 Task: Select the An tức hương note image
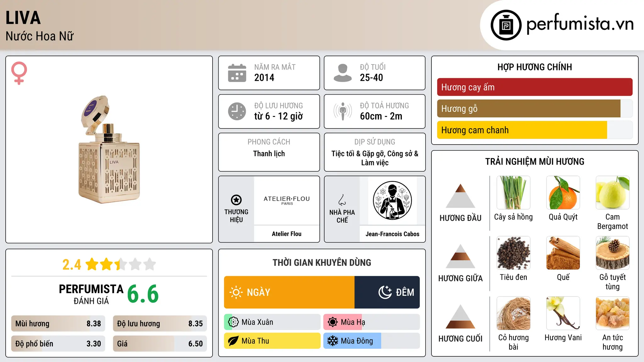[x=613, y=313]
